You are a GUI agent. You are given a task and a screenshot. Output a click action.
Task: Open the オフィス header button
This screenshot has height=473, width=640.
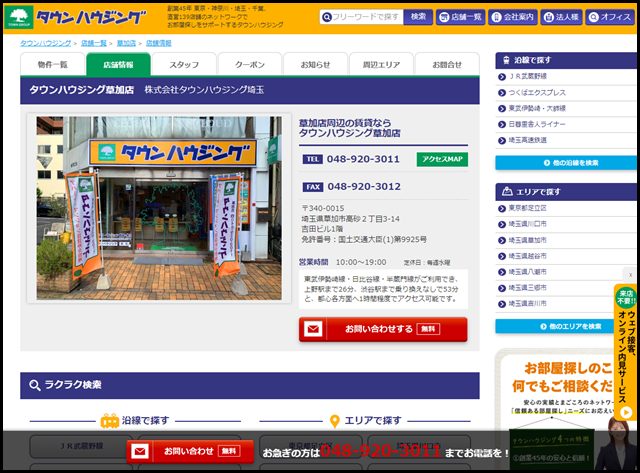point(610,17)
